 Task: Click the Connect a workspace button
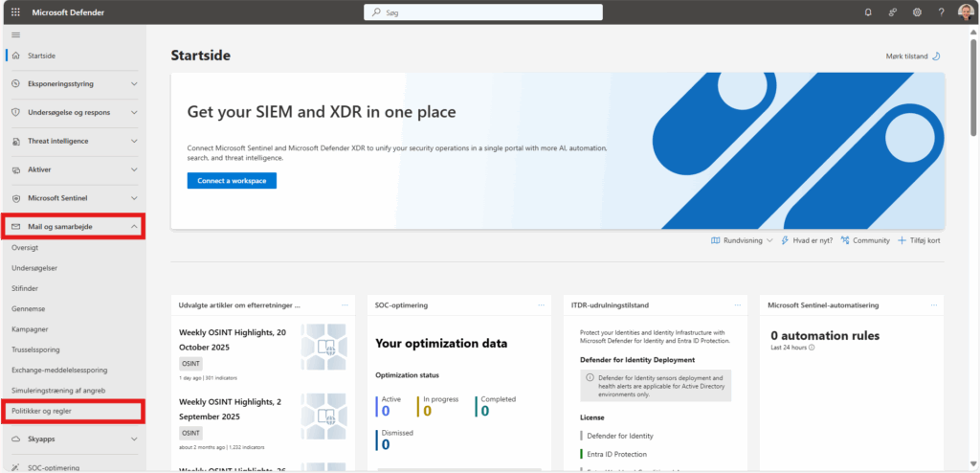[x=232, y=181]
